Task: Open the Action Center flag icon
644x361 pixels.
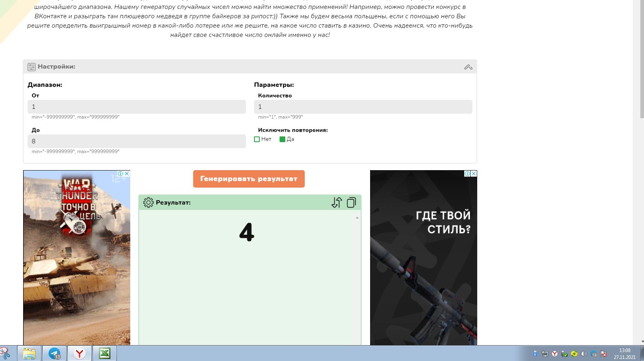Action: pyautogui.click(x=603, y=354)
